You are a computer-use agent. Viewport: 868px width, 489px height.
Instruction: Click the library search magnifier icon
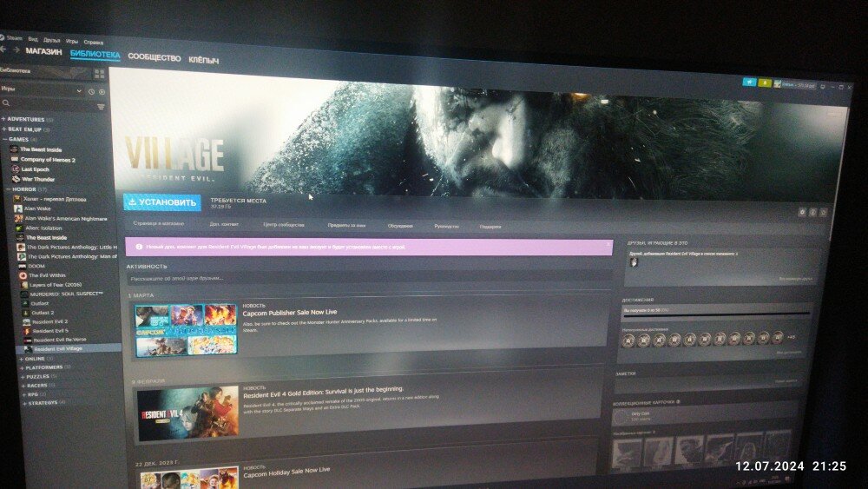pos(5,103)
